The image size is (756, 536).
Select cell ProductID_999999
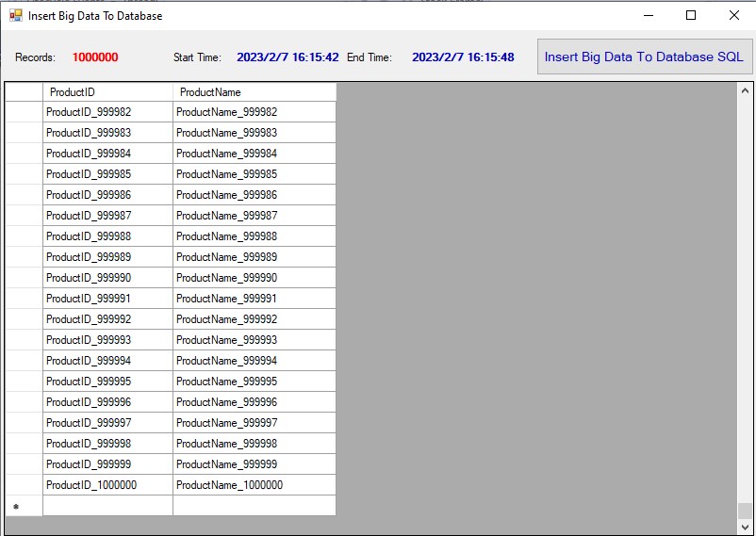[108, 464]
